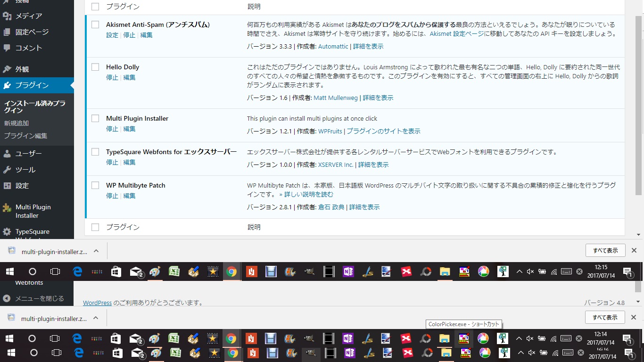Collapse sidebar with メニューを閉じる arrow icon
Viewport: 644px width, 362px height.
pyautogui.click(x=7, y=298)
